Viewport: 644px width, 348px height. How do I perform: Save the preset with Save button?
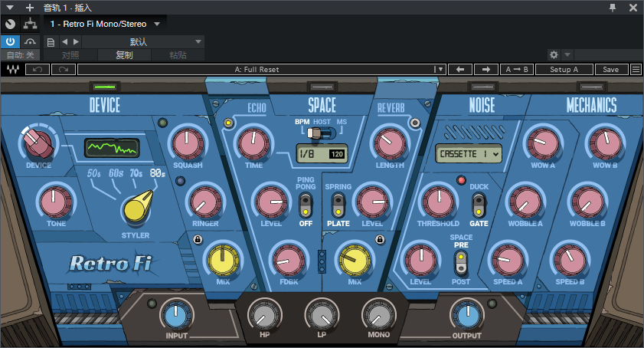tap(611, 70)
